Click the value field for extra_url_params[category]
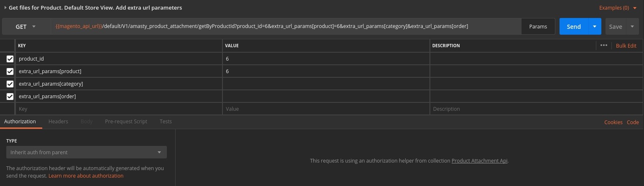The height and width of the screenshot is (186, 644). point(326,84)
